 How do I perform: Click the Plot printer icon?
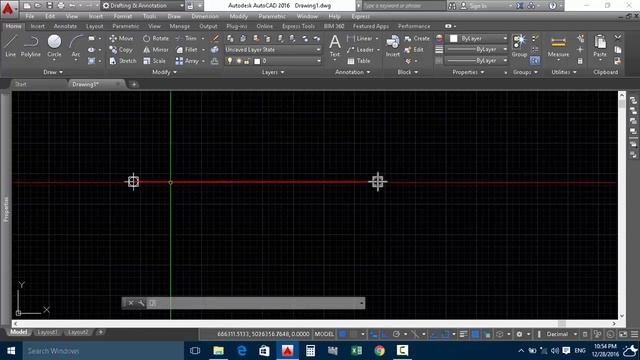coord(61,6)
